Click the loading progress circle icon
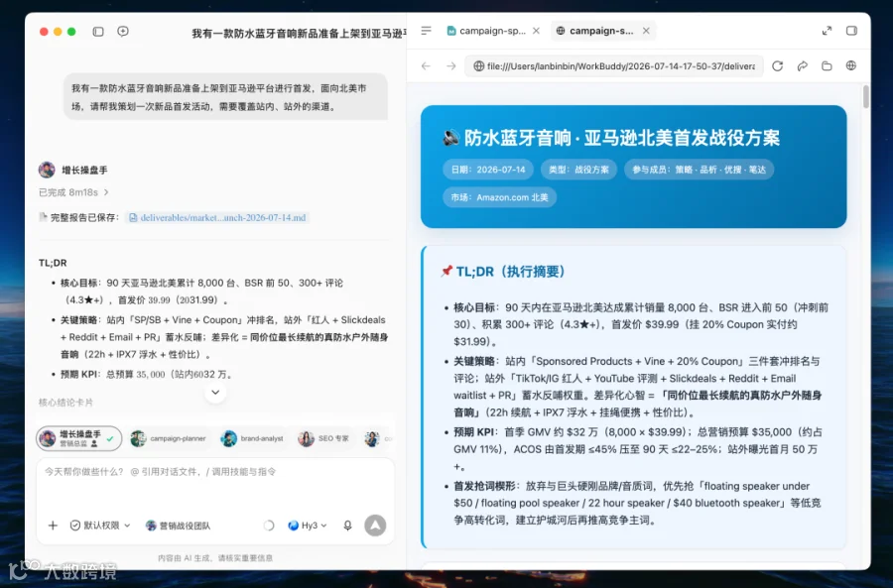The width and height of the screenshot is (893, 588). point(269,526)
